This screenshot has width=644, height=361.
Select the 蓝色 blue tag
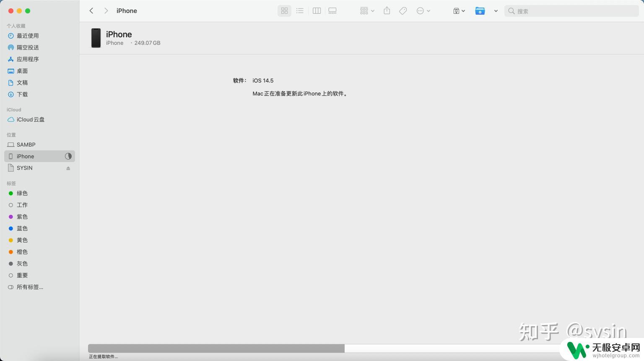point(39,228)
